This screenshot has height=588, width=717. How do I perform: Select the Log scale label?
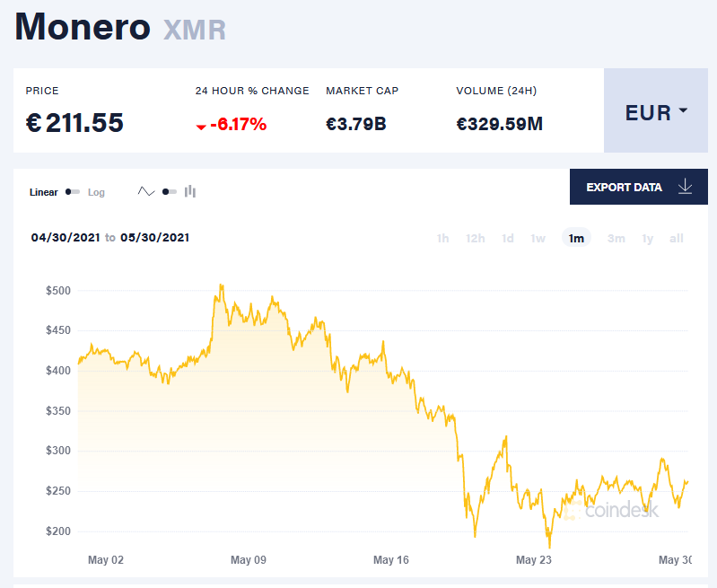[x=96, y=192]
